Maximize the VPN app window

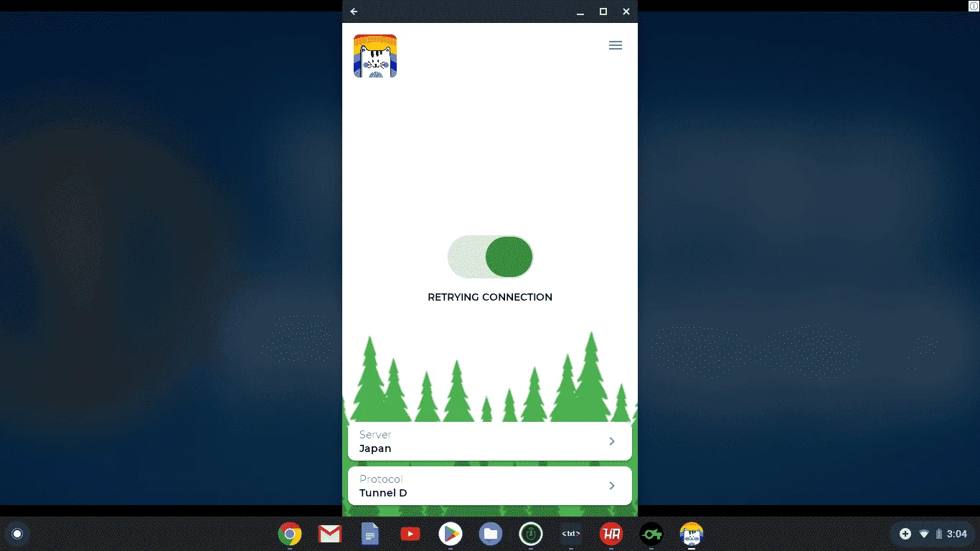(603, 11)
